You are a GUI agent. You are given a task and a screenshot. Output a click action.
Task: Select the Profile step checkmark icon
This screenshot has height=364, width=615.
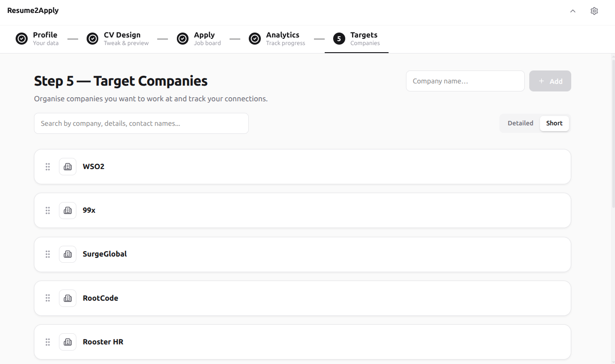[x=21, y=38]
